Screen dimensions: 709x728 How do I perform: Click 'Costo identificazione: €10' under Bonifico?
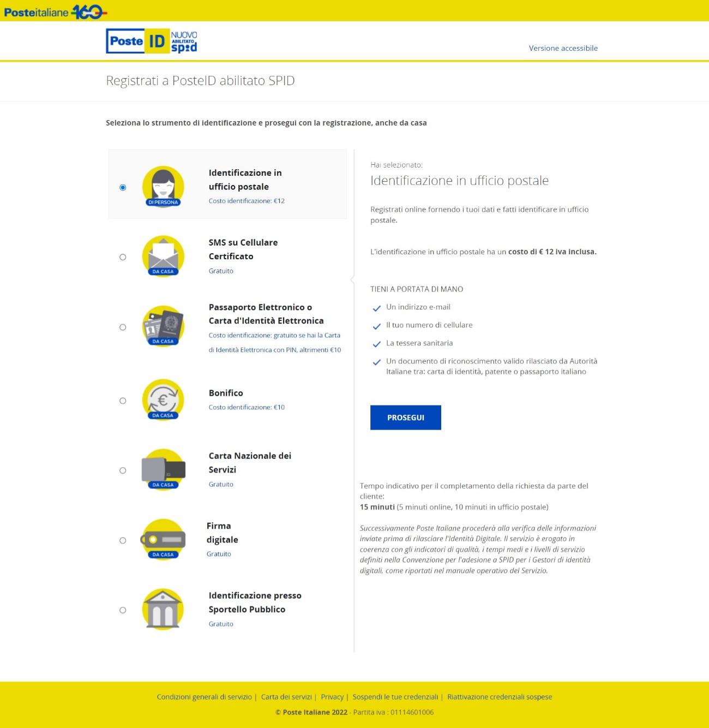click(247, 407)
